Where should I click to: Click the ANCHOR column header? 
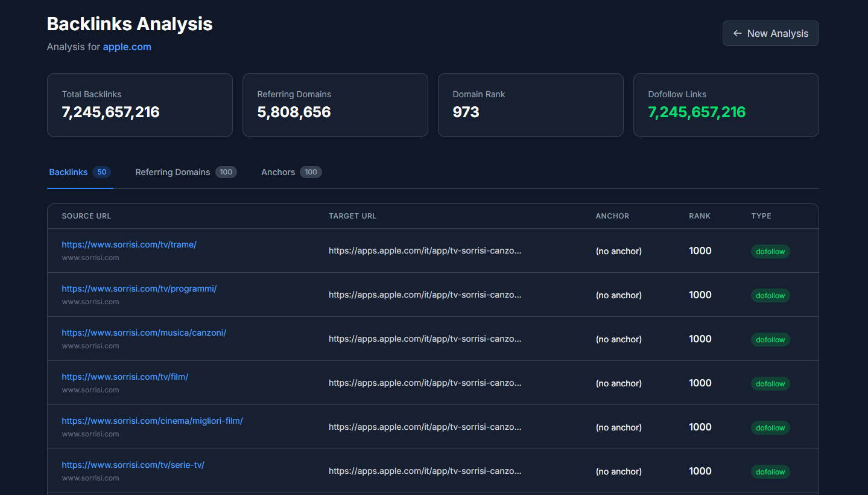tap(612, 216)
